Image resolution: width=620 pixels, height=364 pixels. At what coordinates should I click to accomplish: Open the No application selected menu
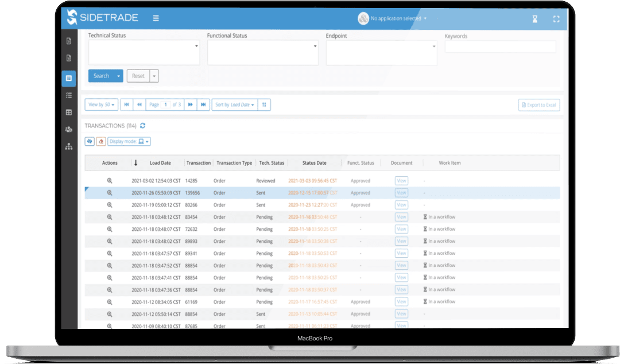395,18
